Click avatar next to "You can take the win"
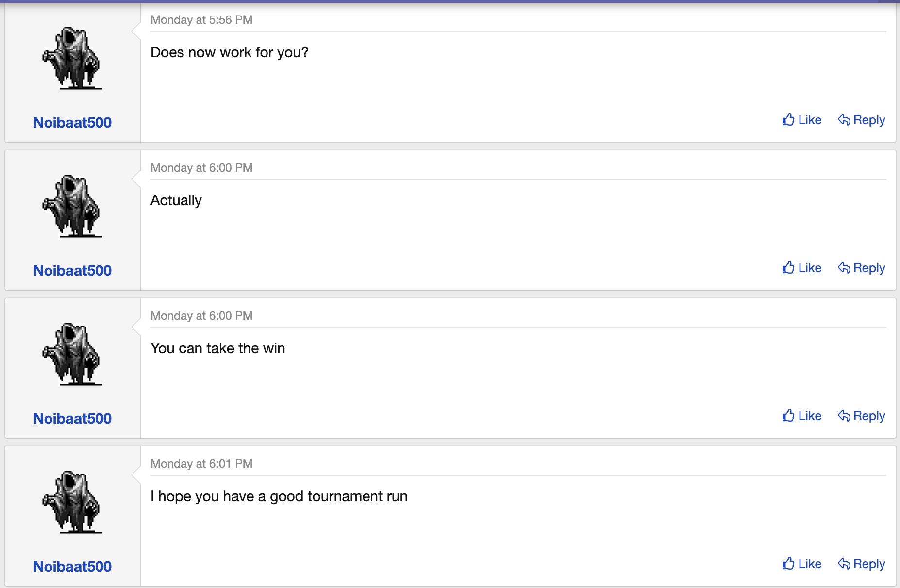 [72, 354]
